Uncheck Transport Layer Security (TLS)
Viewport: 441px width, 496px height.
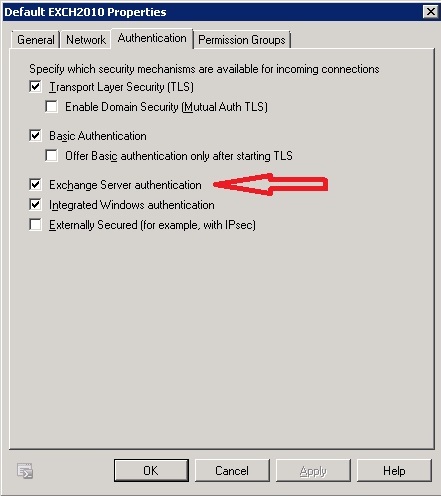click(35, 87)
